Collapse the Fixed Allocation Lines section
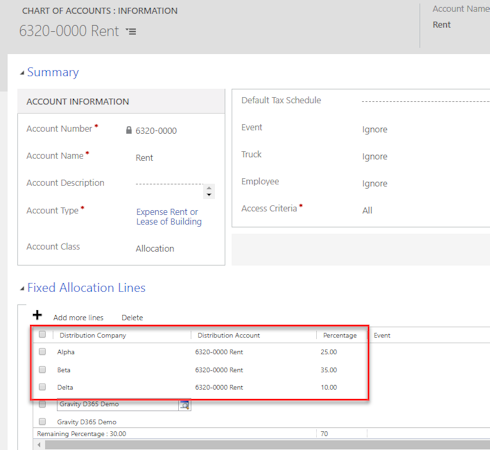Image resolution: width=490 pixels, height=450 pixels. coord(22,288)
